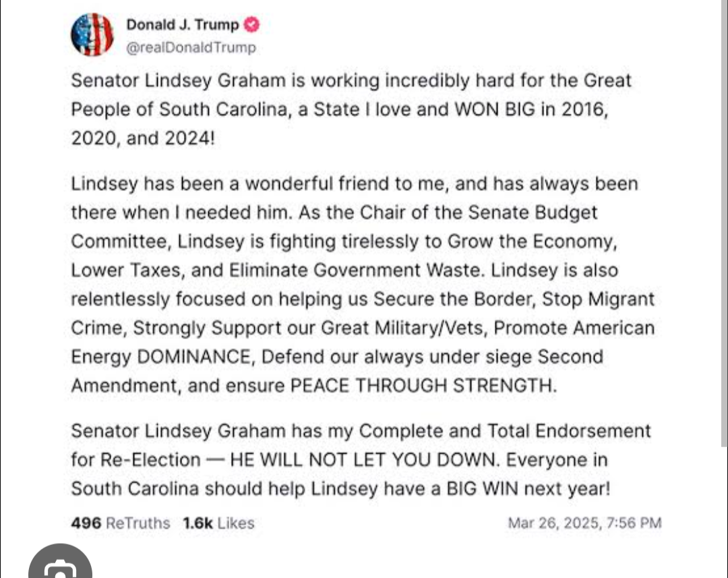Viewport: 728px width, 578px height.
Task: Click the word "DOMINANCE" in the post
Action: [194, 357]
